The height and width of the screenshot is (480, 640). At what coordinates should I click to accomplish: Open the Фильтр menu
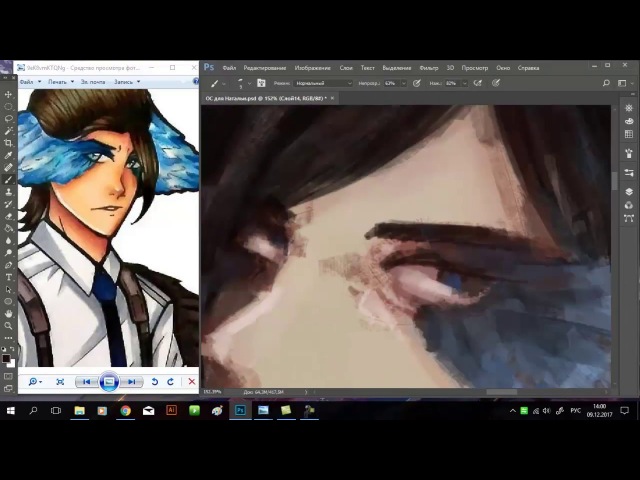pyautogui.click(x=429, y=68)
